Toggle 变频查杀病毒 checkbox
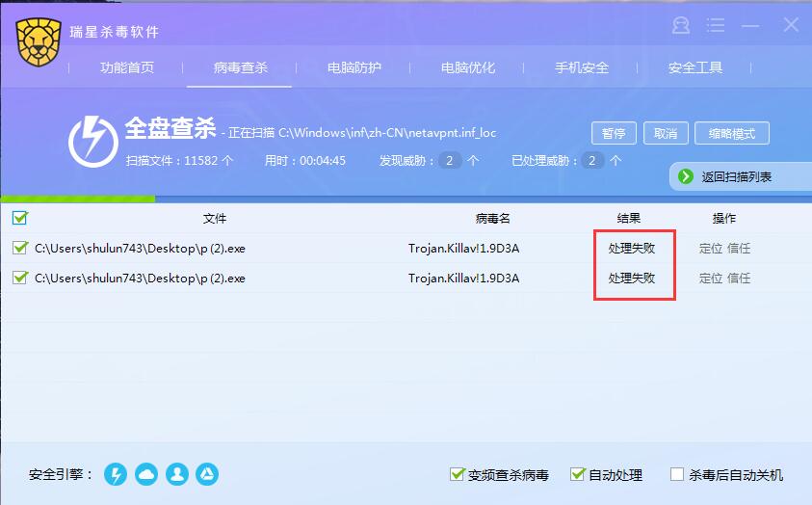 click(x=457, y=474)
